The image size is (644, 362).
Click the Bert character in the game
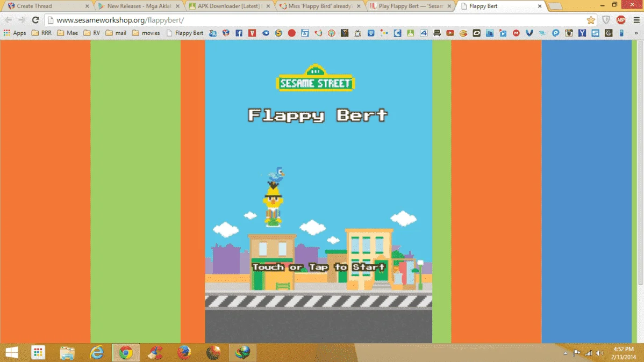[x=273, y=204]
